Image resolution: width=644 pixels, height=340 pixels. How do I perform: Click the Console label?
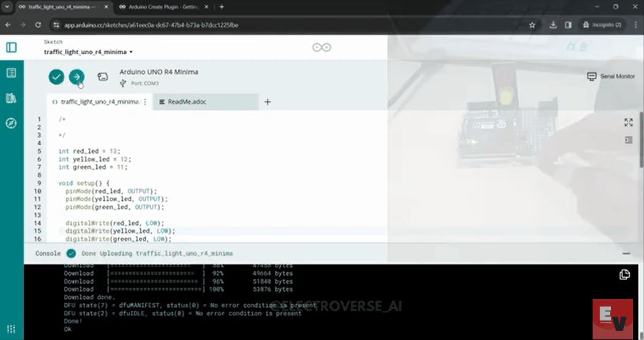tap(48, 253)
